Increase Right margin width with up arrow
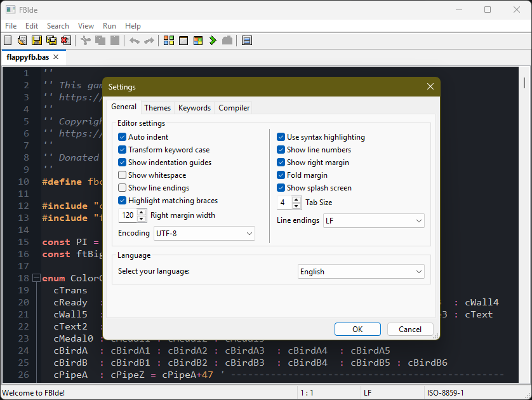 (142, 213)
